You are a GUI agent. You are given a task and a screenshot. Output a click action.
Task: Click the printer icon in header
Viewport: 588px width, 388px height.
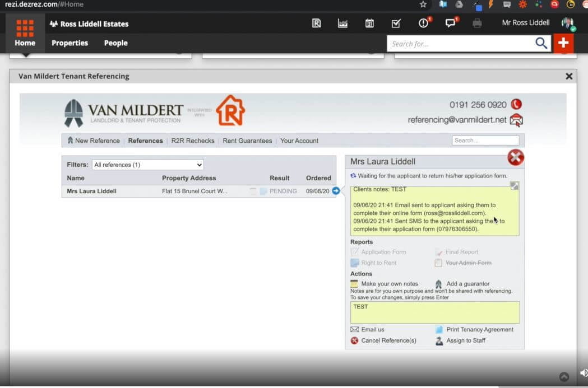477,24
